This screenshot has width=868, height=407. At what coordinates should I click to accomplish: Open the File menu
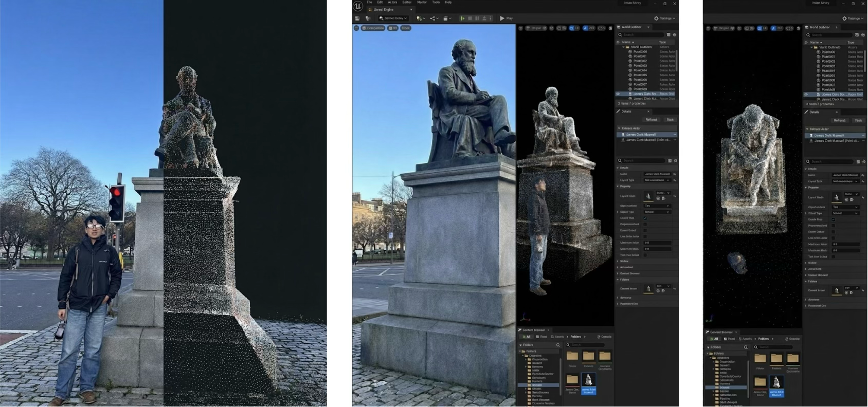pyautogui.click(x=369, y=3)
